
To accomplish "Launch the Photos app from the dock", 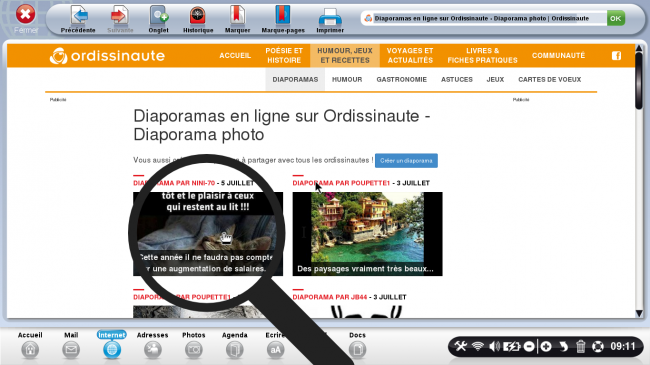I will [194, 345].
